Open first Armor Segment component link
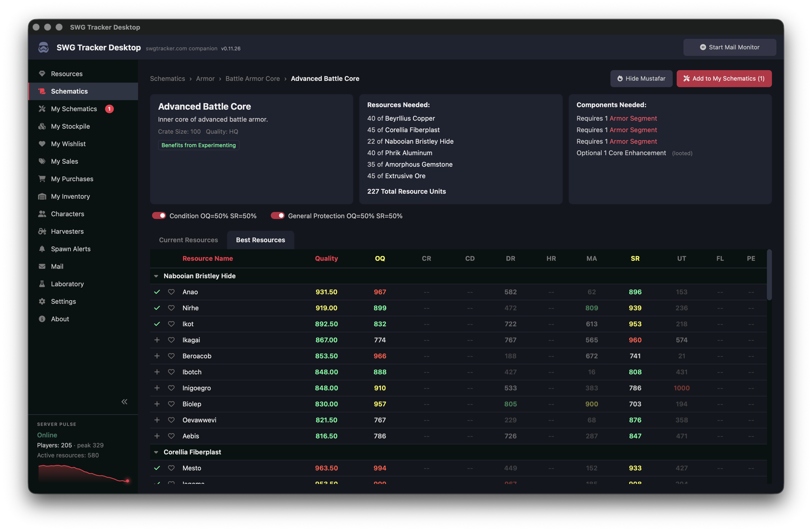 pos(633,118)
